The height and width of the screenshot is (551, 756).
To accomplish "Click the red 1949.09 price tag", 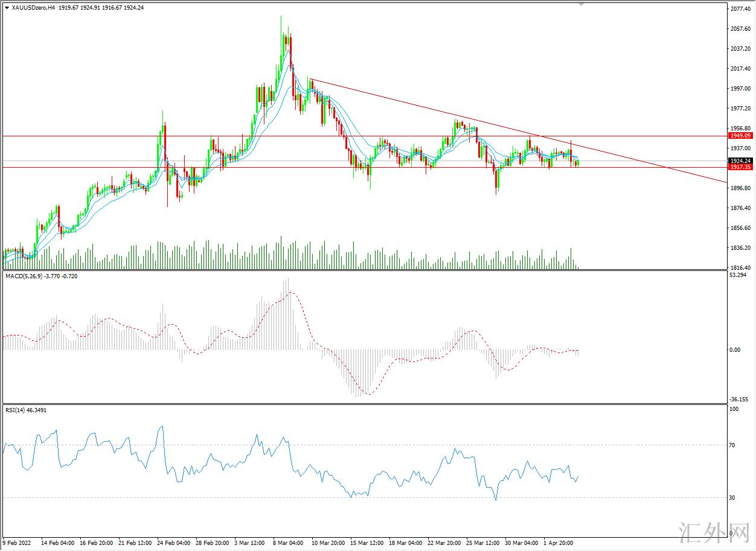I will (740, 136).
